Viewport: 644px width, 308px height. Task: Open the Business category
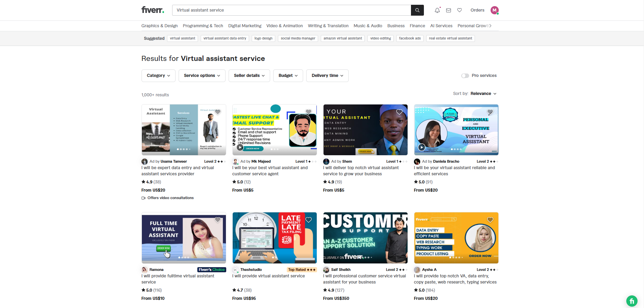tap(396, 26)
